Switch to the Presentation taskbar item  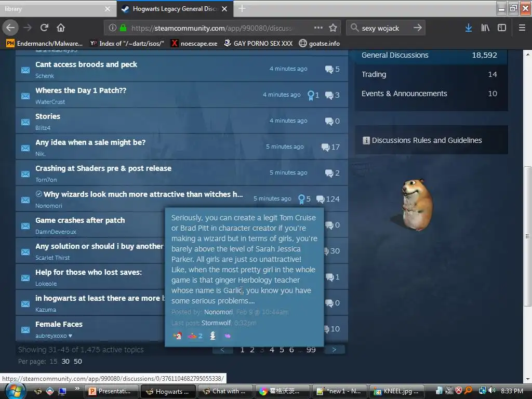111,391
